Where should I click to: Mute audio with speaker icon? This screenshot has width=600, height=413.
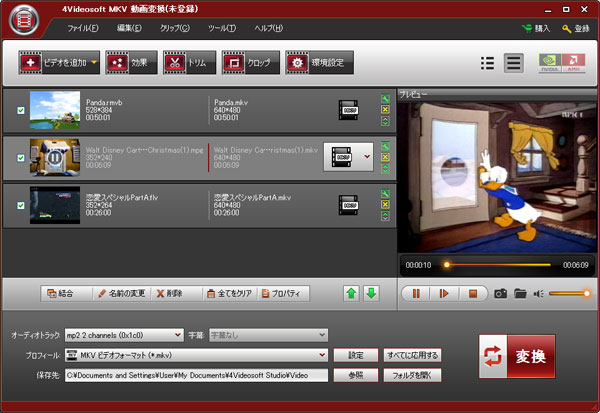click(x=539, y=294)
